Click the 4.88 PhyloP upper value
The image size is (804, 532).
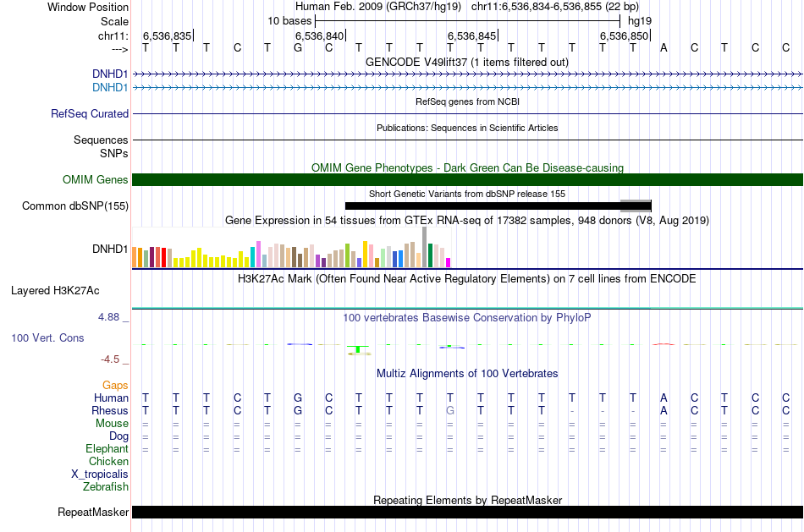tap(108, 317)
